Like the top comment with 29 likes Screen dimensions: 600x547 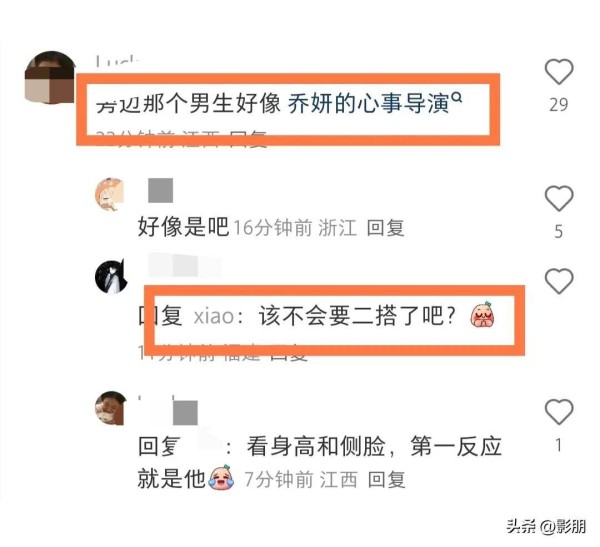[559, 72]
